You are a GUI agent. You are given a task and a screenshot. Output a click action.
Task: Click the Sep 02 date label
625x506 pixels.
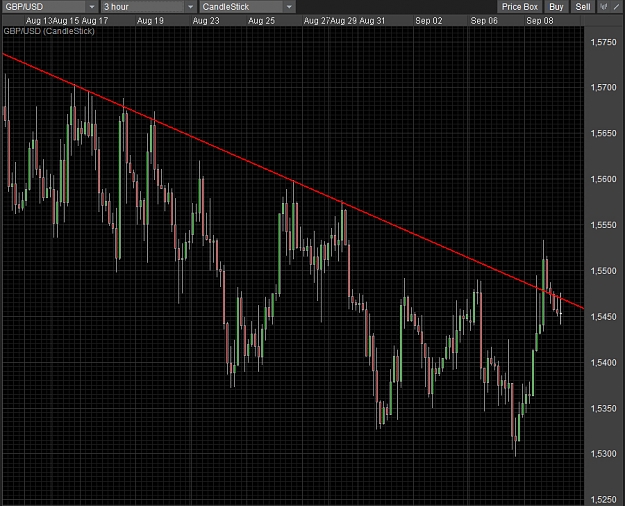click(x=428, y=21)
